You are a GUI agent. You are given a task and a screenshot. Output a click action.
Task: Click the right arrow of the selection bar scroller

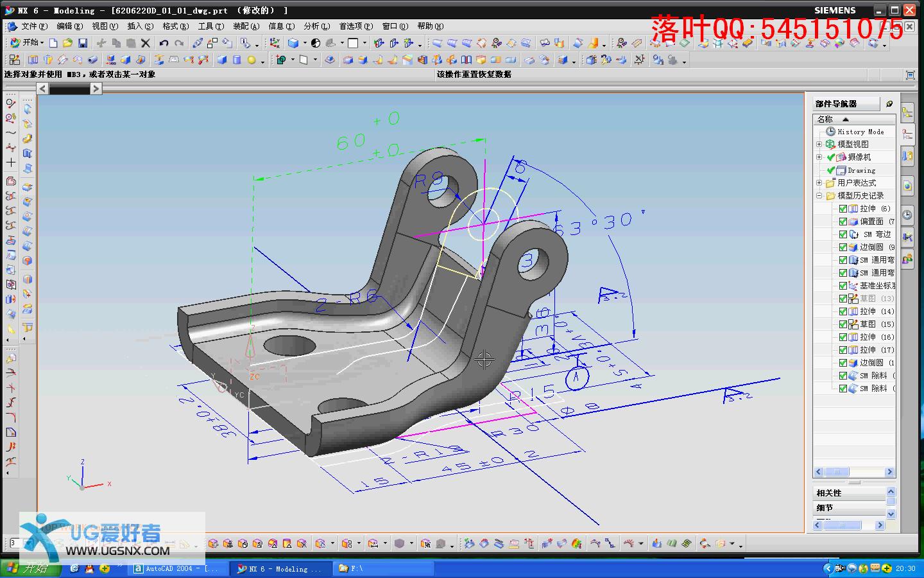[x=96, y=89]
